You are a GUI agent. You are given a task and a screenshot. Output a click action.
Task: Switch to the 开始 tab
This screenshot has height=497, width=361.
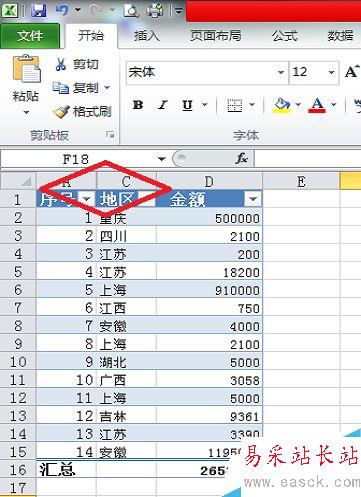[91, 36]
